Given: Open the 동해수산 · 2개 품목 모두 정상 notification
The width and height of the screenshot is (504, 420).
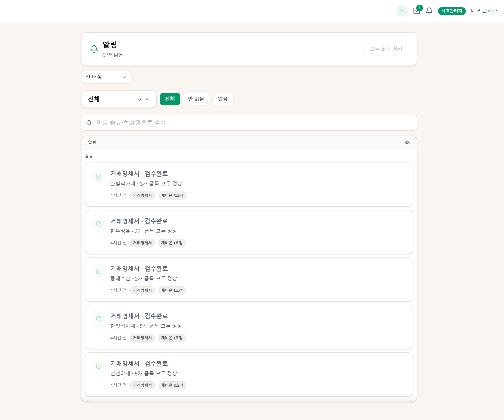Looking at the screenshot, I should point(249,280).
